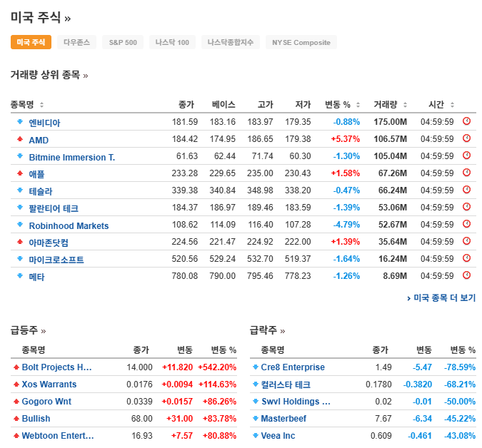
Task: Open the Swvl Holdings loser link
Action: [296, 402]
